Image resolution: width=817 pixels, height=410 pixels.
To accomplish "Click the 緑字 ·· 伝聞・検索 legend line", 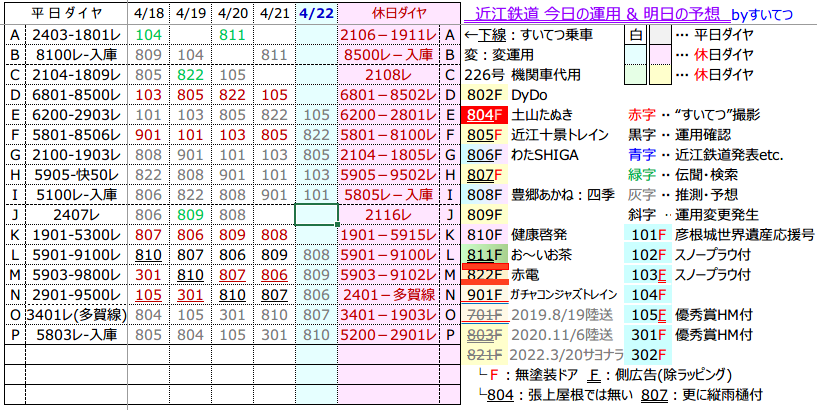I will click(683, 175).
